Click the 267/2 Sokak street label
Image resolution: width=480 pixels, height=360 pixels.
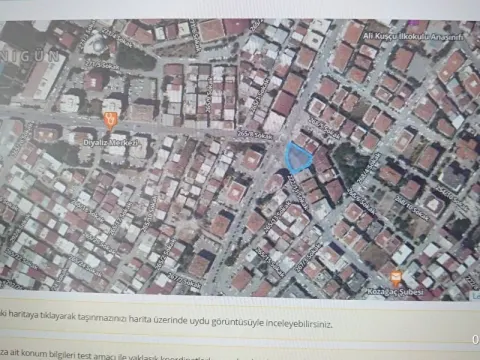click(x=185, y=281)
